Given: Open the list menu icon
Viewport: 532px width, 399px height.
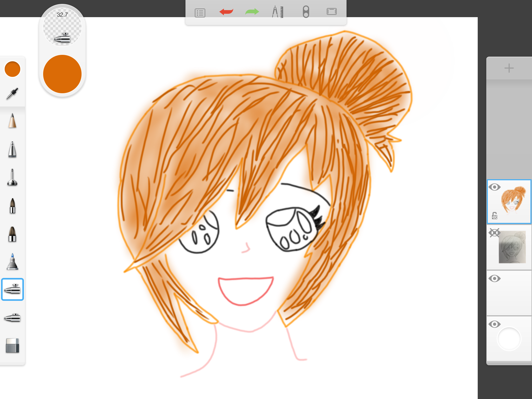Looking at the screenshot, I should 200,13.
